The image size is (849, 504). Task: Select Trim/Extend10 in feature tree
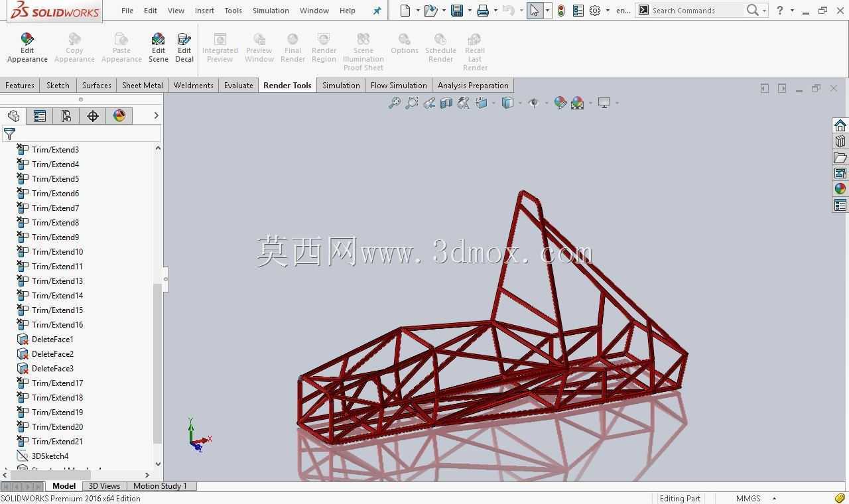[57, 252]
